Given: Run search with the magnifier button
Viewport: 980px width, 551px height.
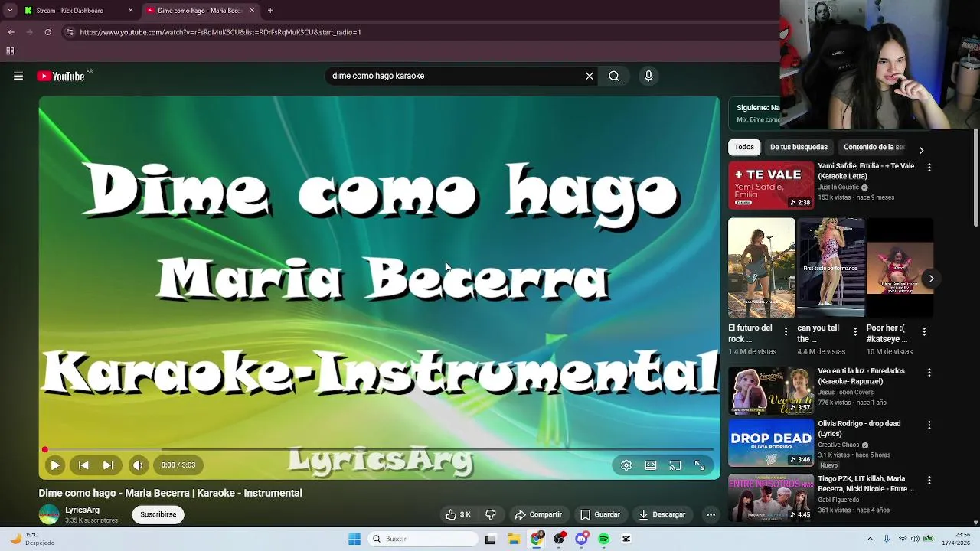Looking at the screenshot, I should point(614,76).
